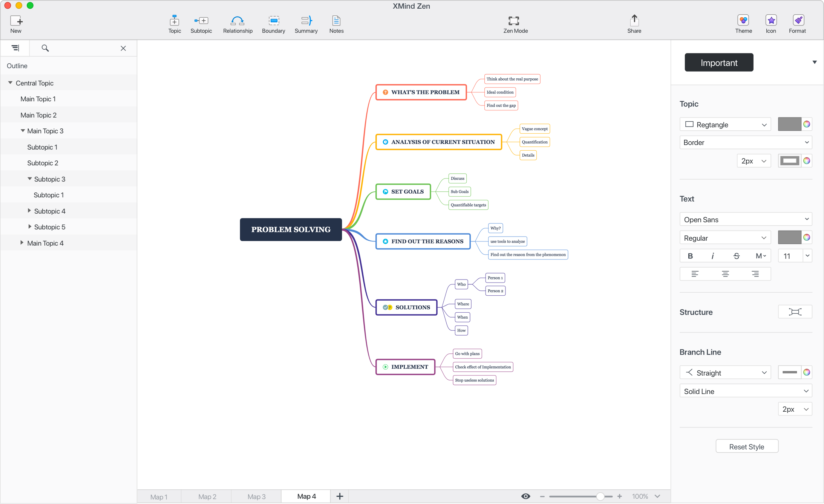Image resolution: width=824 pixels, height=504 pixels.
Task: Toggle strikethrough text formatting
Action: click(736, 255)
